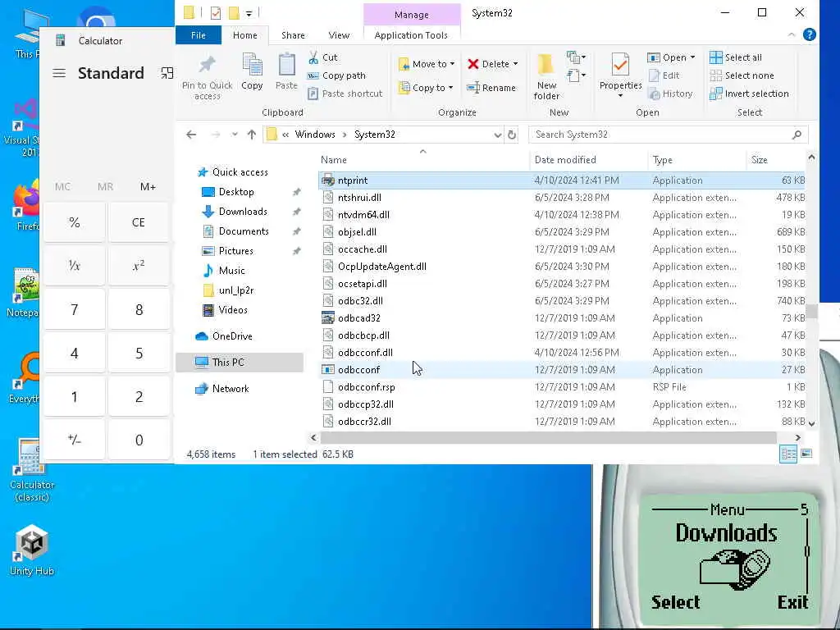Open Customize Quick Access Toolbar dropdown

249,13
